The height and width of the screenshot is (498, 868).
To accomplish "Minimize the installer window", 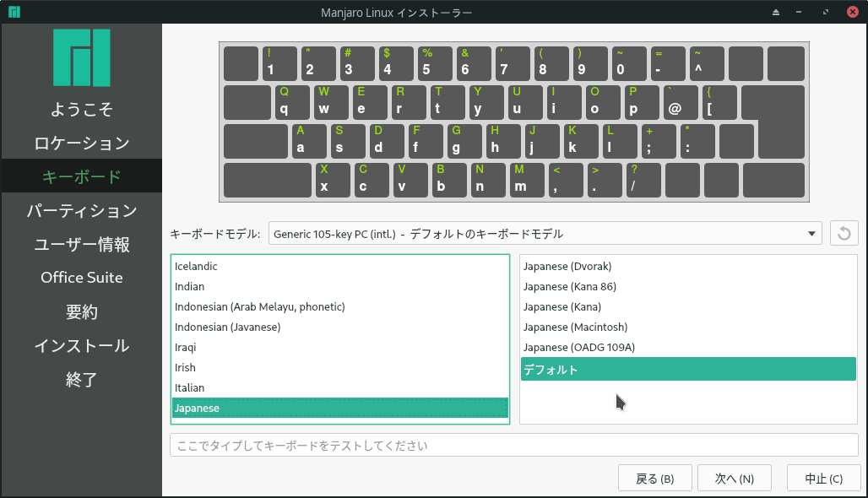I will [799, 12].
